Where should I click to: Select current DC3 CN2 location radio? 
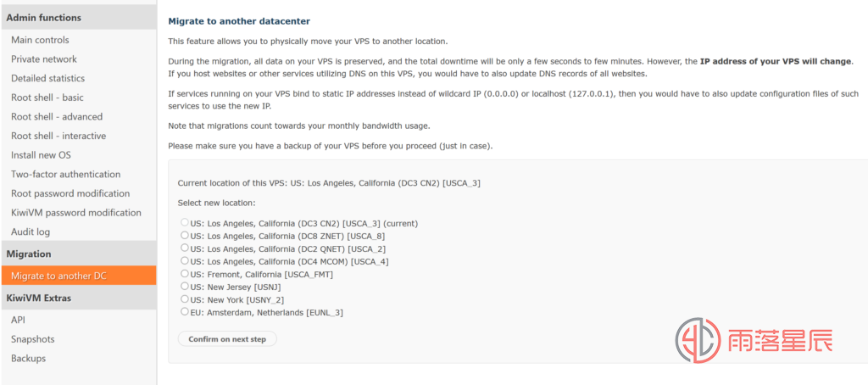184,223
